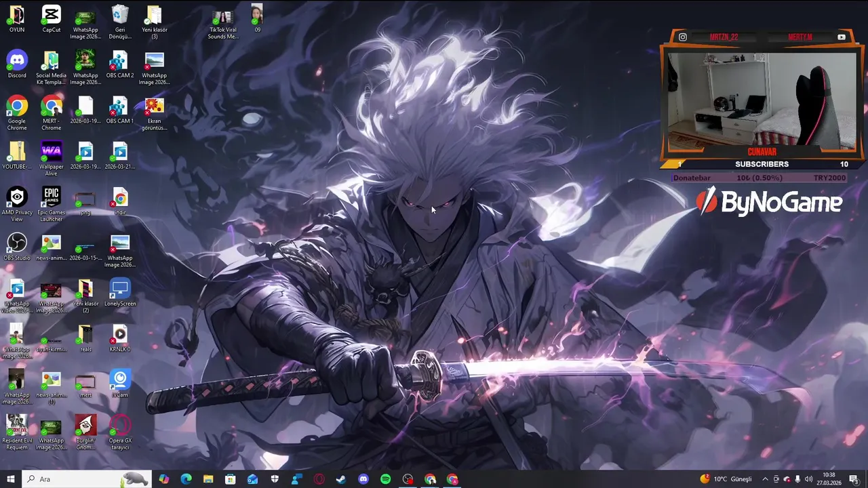Select the Ekran görüntüsü image file

point(155,113)
